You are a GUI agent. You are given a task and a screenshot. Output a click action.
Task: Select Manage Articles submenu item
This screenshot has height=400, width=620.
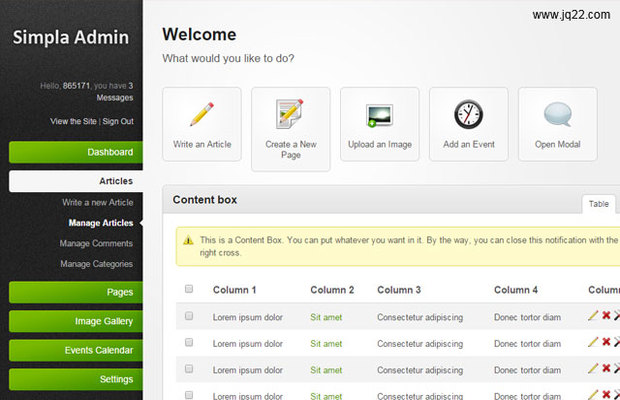pos(101,223)
